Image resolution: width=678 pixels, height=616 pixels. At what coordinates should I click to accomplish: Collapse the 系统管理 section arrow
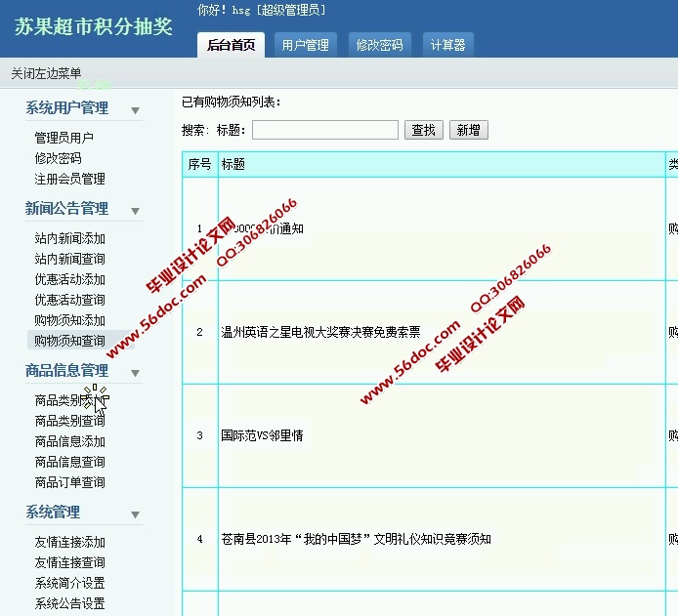pyautogui.click(x=136, y=514)
